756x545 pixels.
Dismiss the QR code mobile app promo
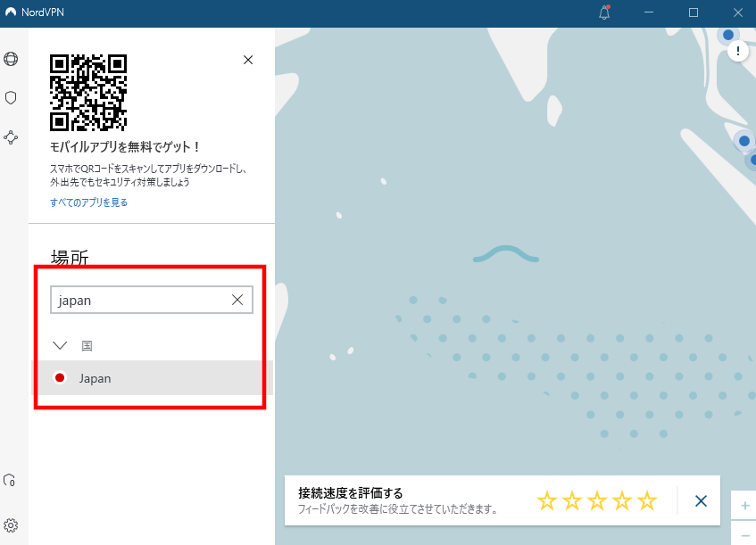pos(247,60)
